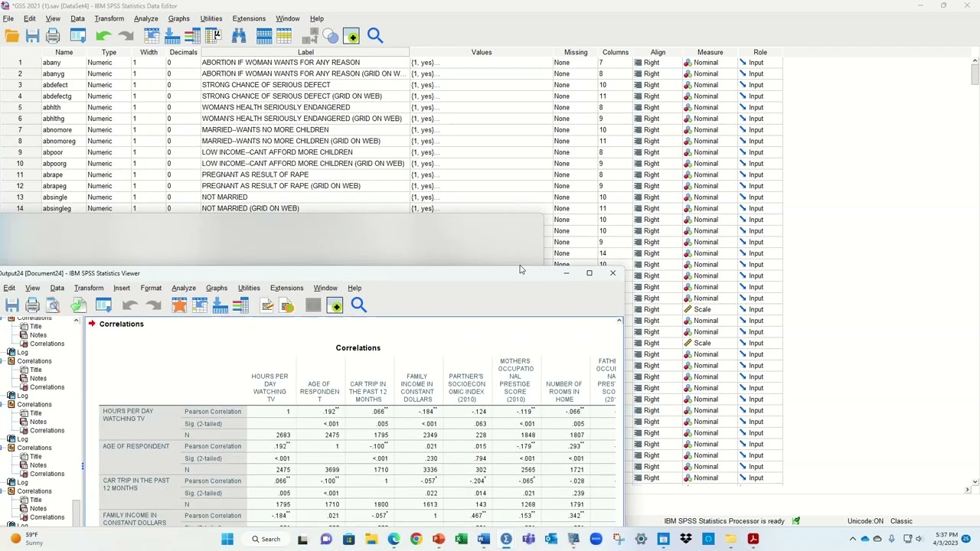This screenshot has height=551, width=980.
Task: Open Utilities menu in Data Editor
Action: click(211, 18)
